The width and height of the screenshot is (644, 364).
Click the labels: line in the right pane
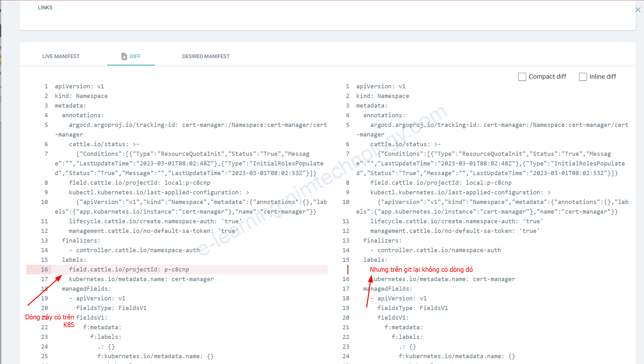pos(375,260)
